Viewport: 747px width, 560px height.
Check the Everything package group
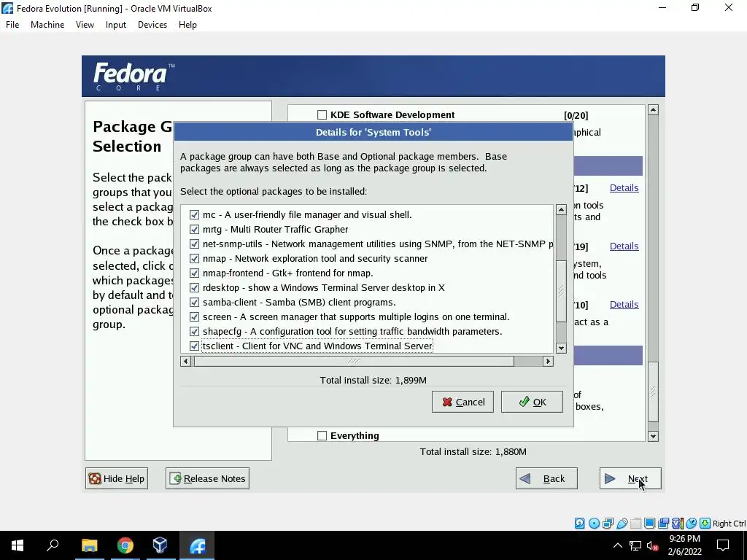[322, 436]
